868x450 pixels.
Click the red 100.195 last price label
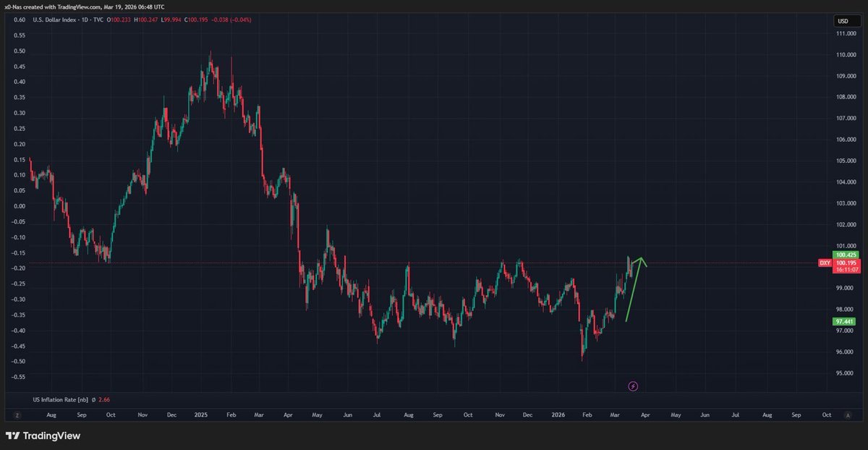(846, 262)
